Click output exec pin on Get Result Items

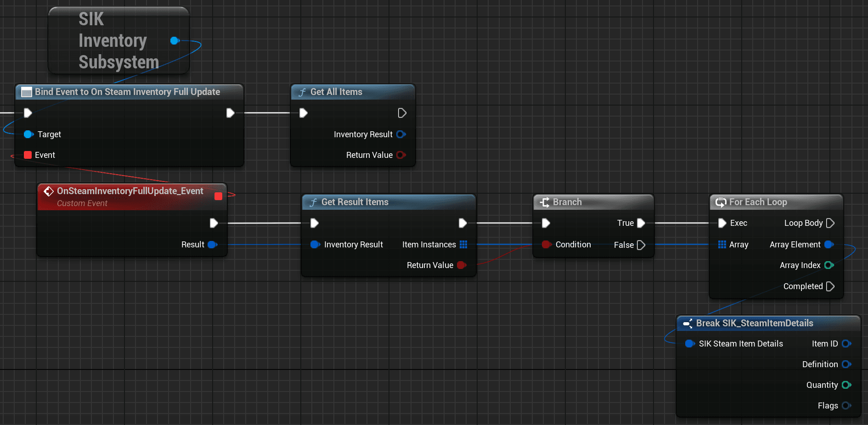pos(463,223)
